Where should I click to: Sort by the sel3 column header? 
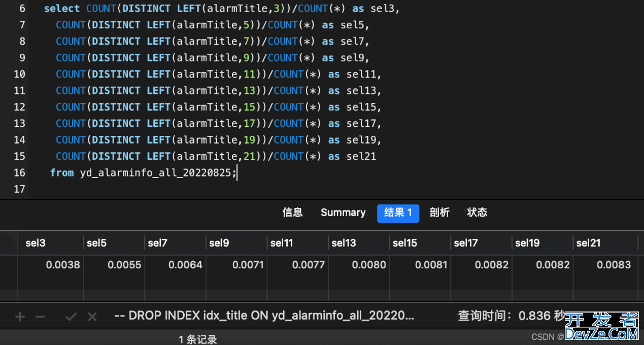(51, 243)
